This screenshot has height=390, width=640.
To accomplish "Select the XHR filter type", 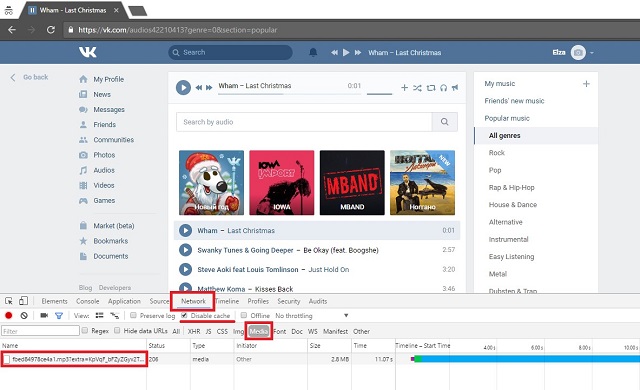I will 194,331.
